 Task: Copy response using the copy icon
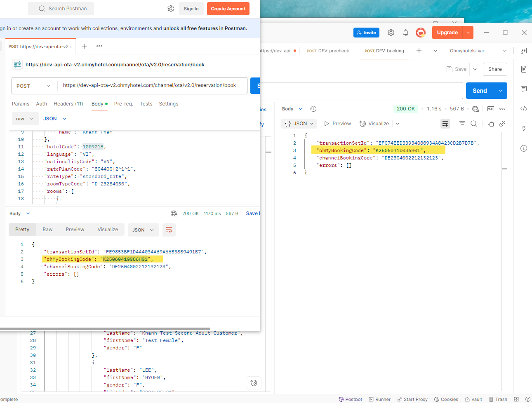click(490, 124)
